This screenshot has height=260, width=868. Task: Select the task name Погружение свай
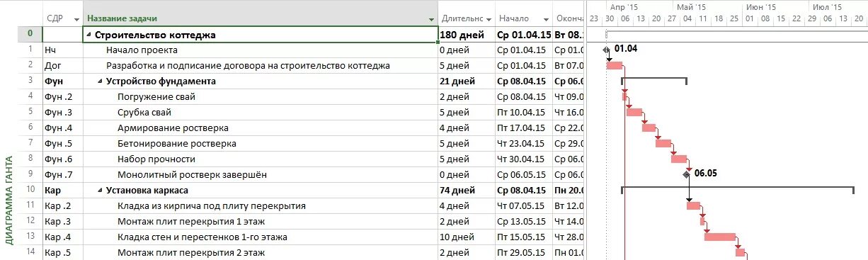tap(156, 97)
